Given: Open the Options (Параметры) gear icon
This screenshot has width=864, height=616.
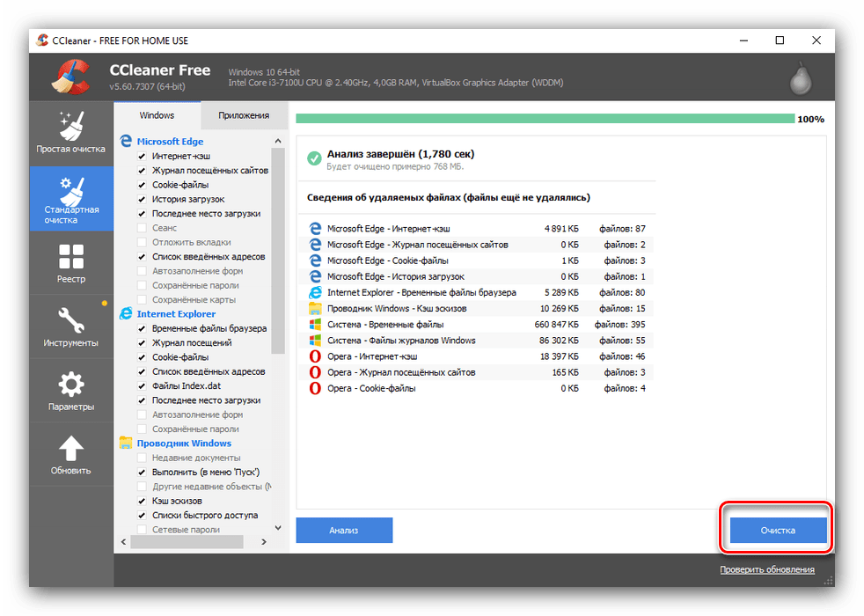Looking at the screenshot, I should [x=70, y=390].
